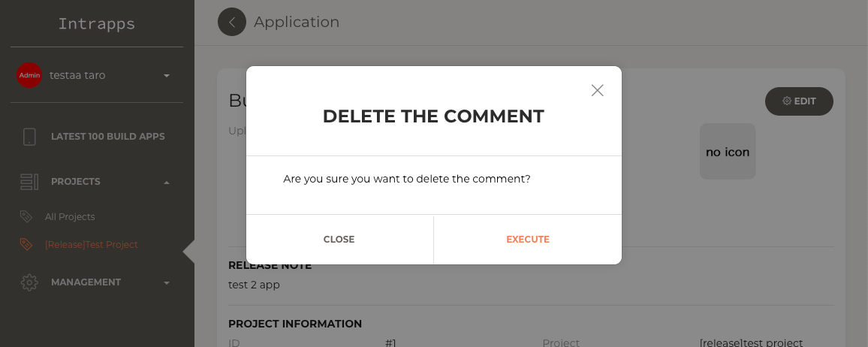Go back using the arrow beside Application
The width and height of the screenshot is (868, 347).
tap(232, 22)
